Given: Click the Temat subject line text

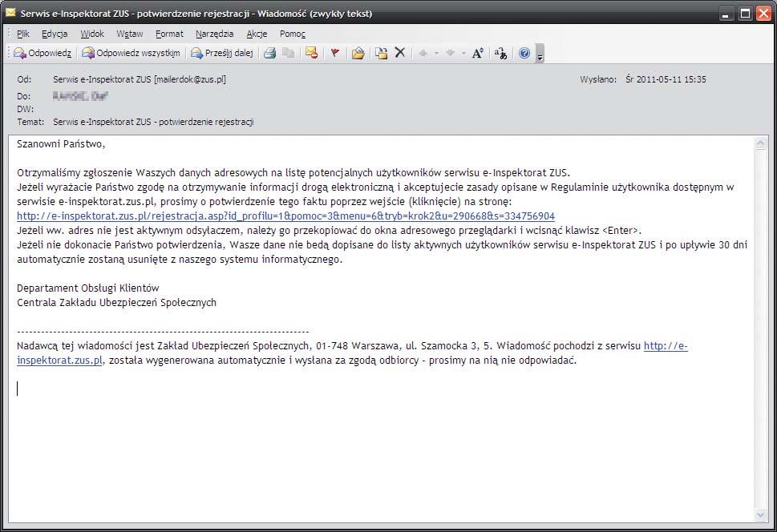Looking at the screenshot, I should [154, 122].
